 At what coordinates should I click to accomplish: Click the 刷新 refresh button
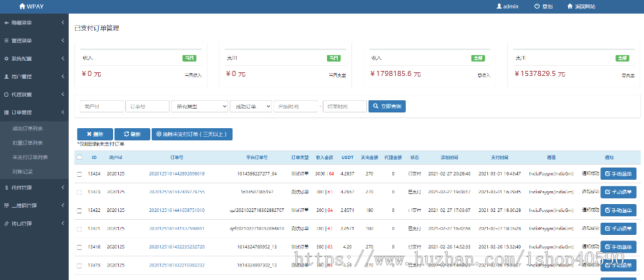coord(132,135)
